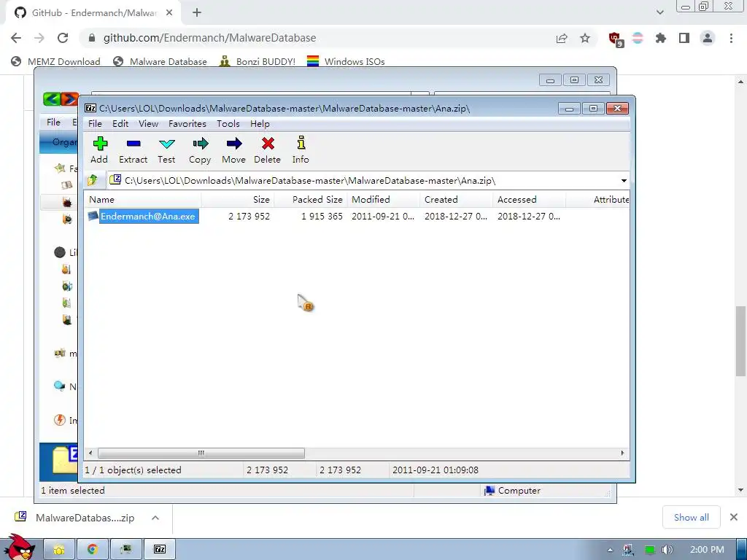
Task: Open the Malware Database bookmark
Action: [160, 61]
